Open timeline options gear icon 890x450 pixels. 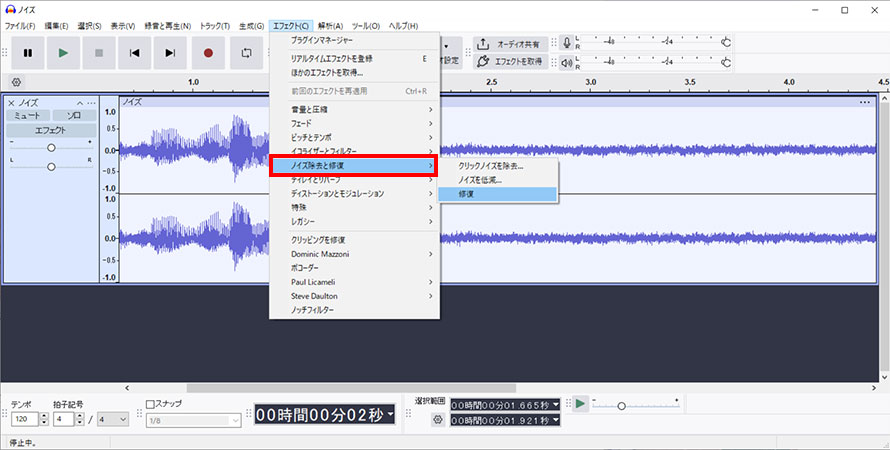[16, 82]
